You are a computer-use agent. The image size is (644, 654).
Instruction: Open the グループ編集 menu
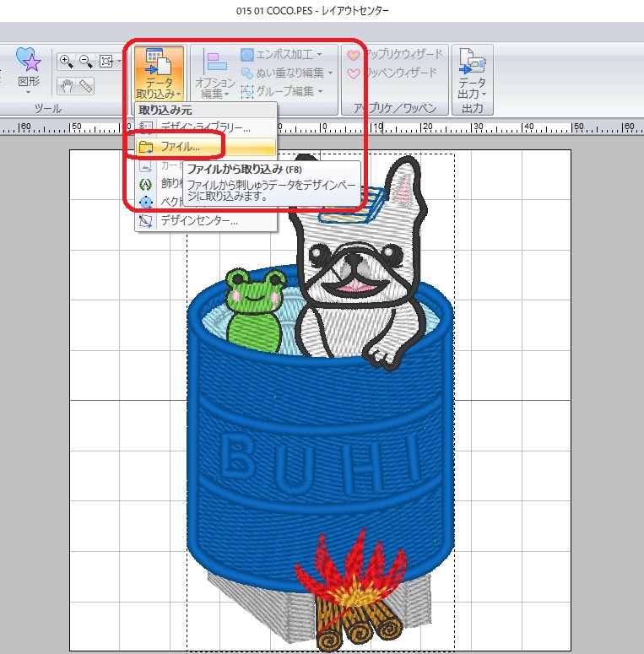(283, 91)
